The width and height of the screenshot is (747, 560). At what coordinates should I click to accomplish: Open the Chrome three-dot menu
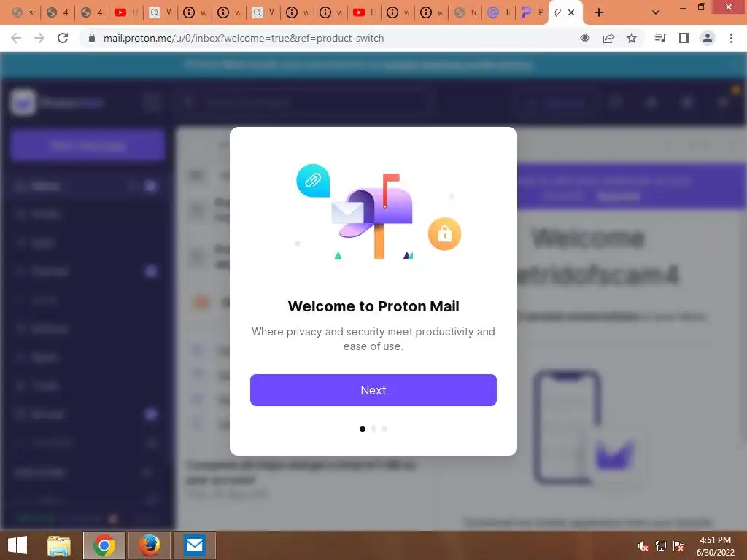point(731,38)
